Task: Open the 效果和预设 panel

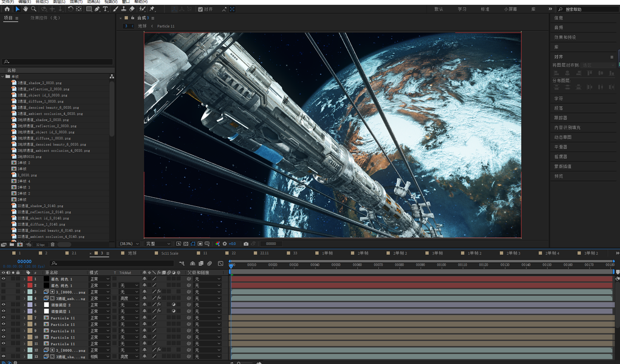Action: pos(565,37)
